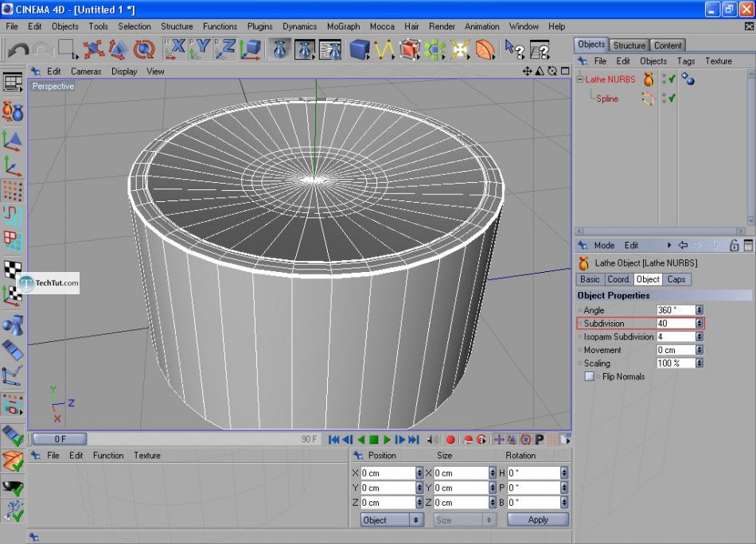Click the Subdivision value stepper
Image resolution: width=756 pixels, height=544 pixels.
click(699, 324)
